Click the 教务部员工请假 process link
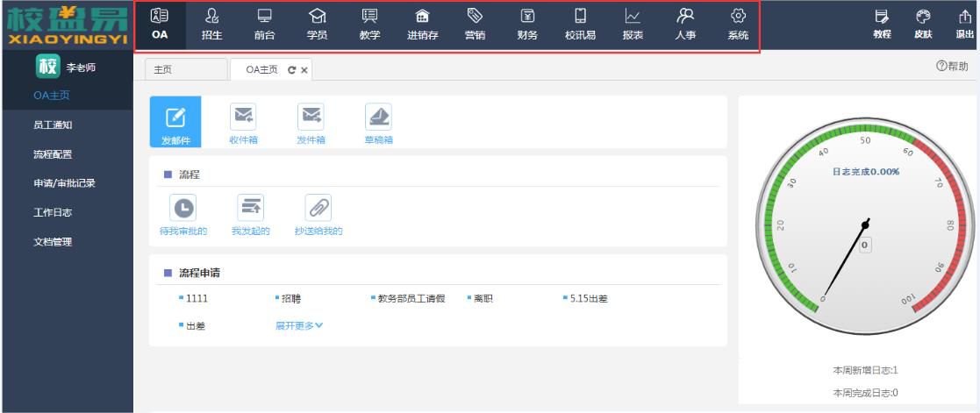Viewport: 980px width, 413px height. point(411,298)
